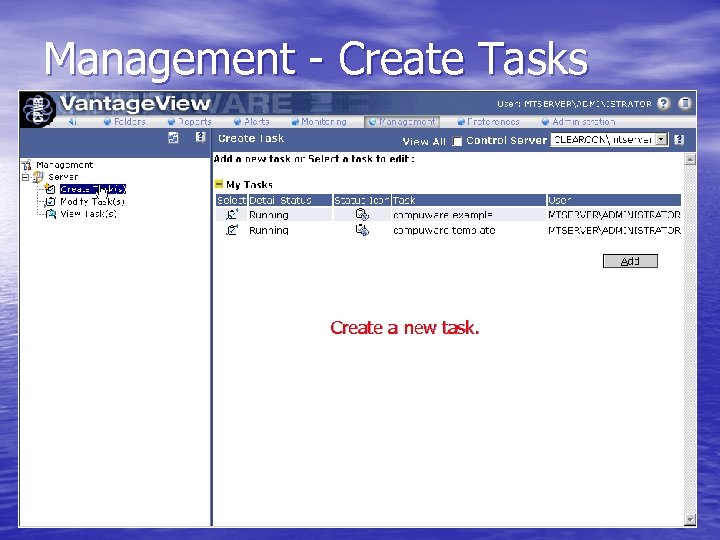
Task: Click the compuware template task name
Action: [x=444, y=231]
